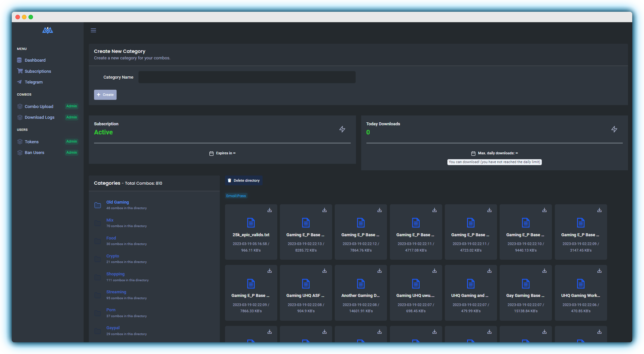The image size is (644, 354).
Task: Download the 25k_epic_valids.txt file via its download icon
Action: (x=269, y=210)
